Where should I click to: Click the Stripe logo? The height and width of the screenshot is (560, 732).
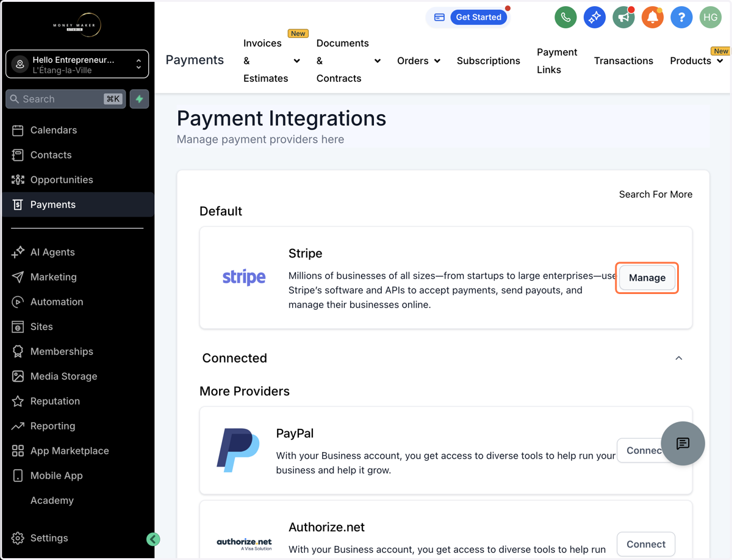pyautogui.click(x=244, y=278)
